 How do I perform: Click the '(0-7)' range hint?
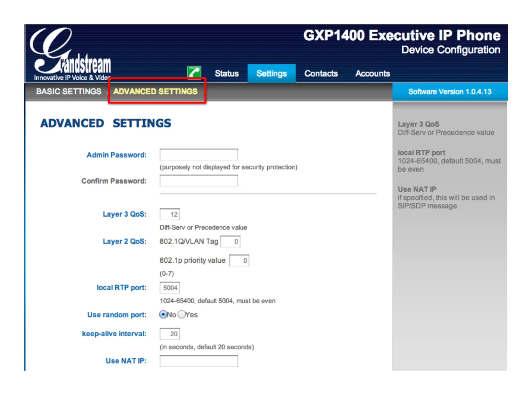(x=167, y=273)
